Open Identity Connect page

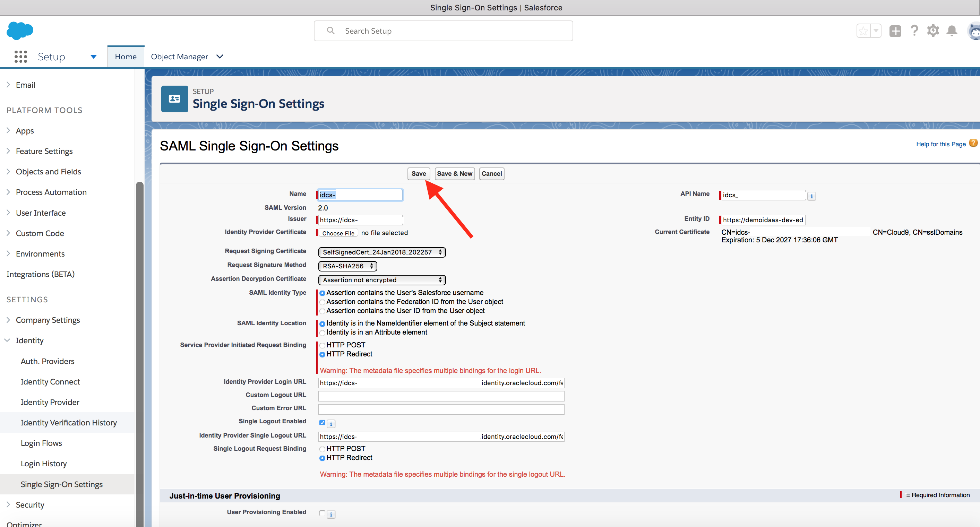[x=50, y=382]
